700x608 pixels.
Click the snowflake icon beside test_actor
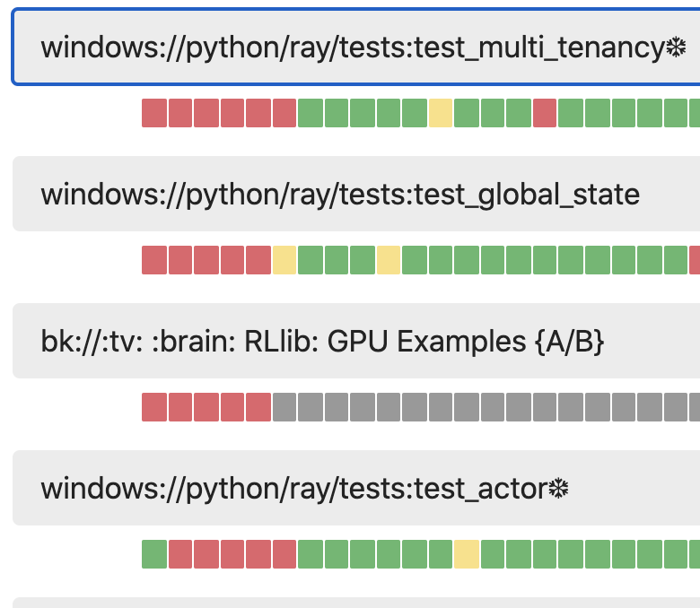pos(558,488)
